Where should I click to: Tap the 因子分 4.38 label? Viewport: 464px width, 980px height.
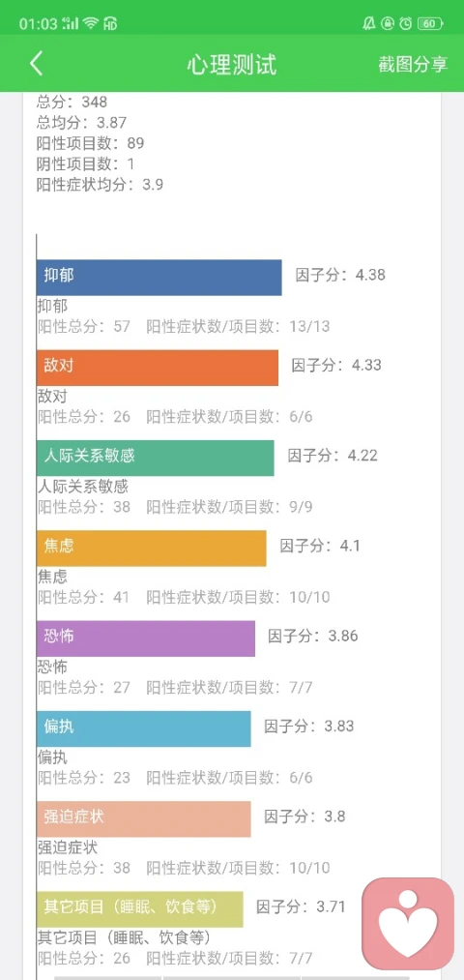coord(340,275)
